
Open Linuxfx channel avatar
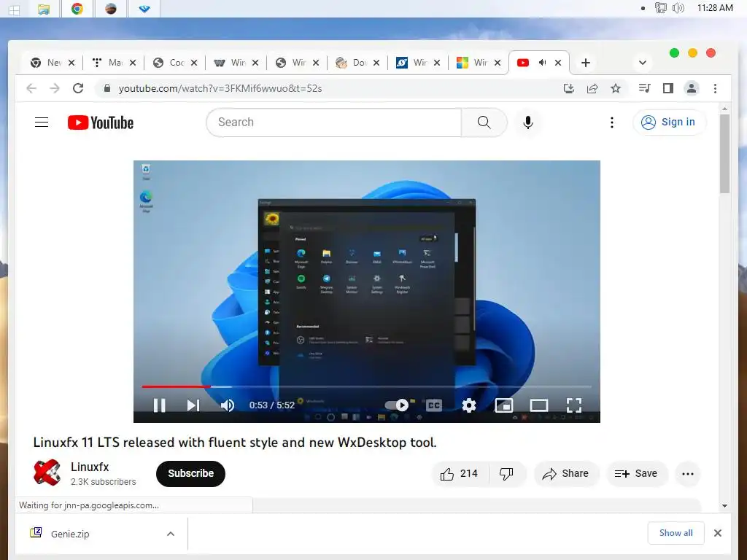click(x=47, y=472)
